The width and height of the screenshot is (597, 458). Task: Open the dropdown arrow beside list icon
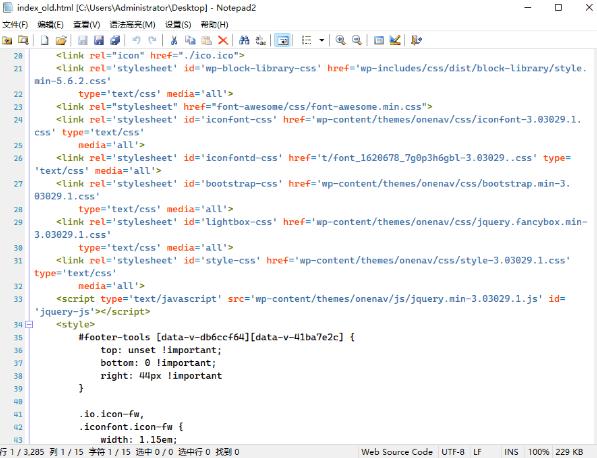[322, 40]
